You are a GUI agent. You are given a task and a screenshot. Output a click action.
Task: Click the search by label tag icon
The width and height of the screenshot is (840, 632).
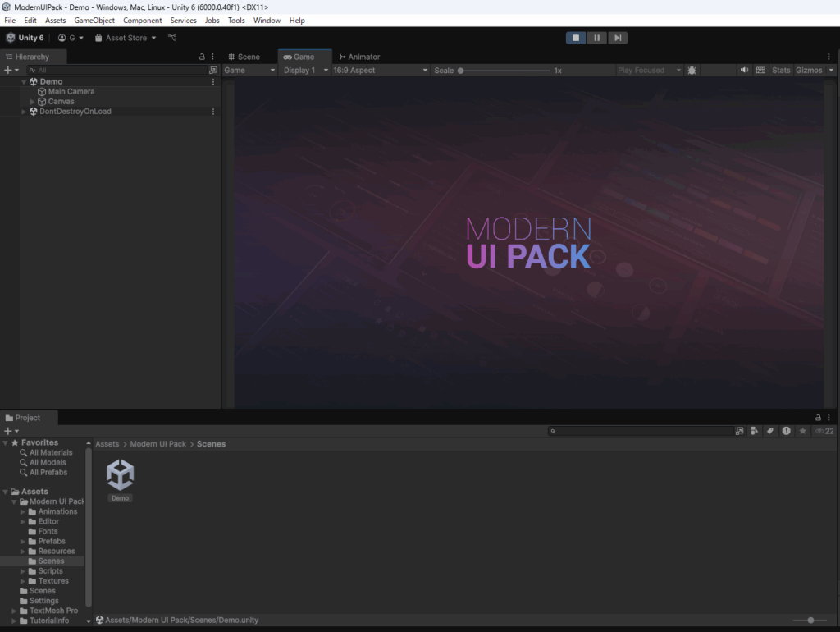(770, 431)
